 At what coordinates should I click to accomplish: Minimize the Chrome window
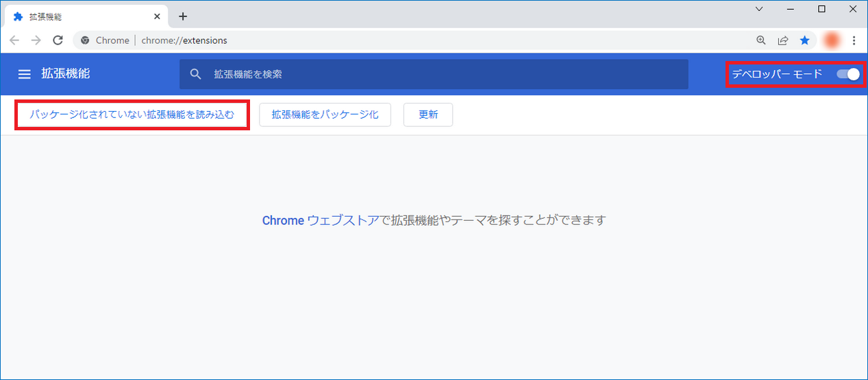coord(791,9)
